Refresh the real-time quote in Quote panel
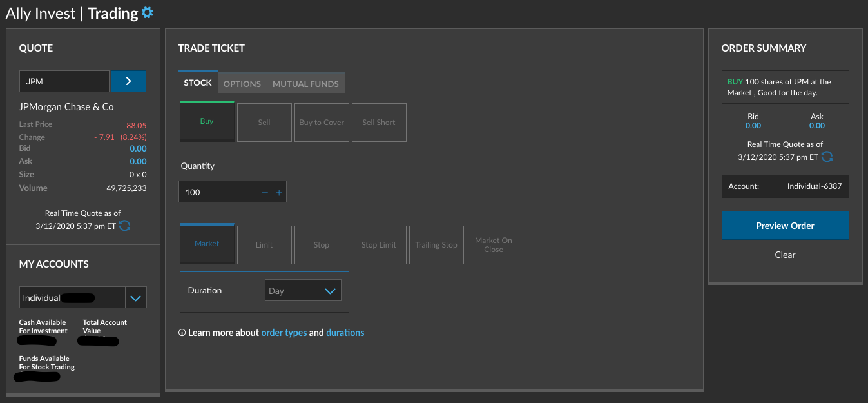 [125, 226]
